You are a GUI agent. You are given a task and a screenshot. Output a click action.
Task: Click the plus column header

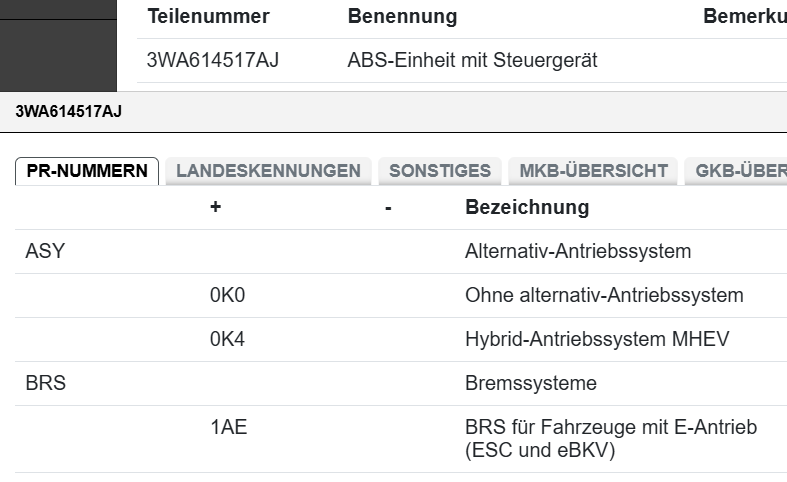(215, 208)
